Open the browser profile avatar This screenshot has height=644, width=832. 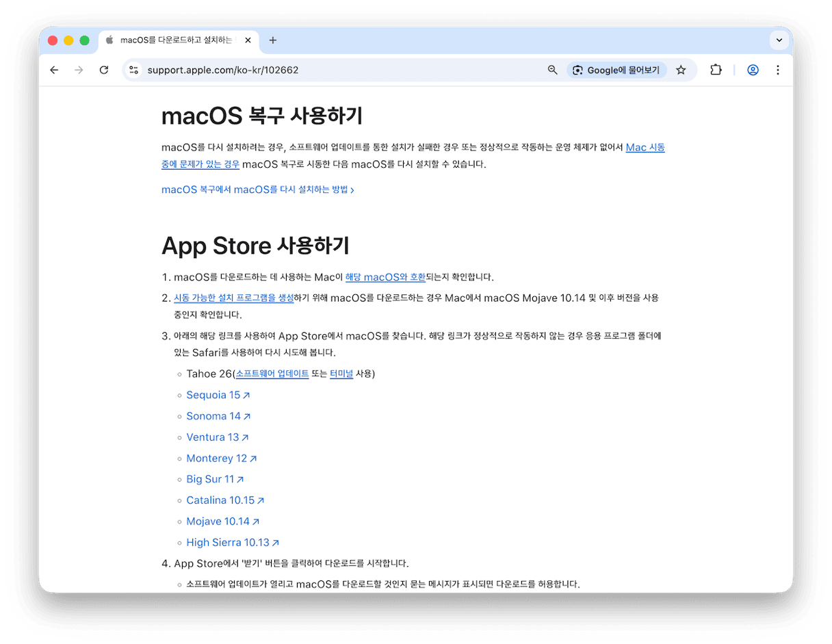753,69
